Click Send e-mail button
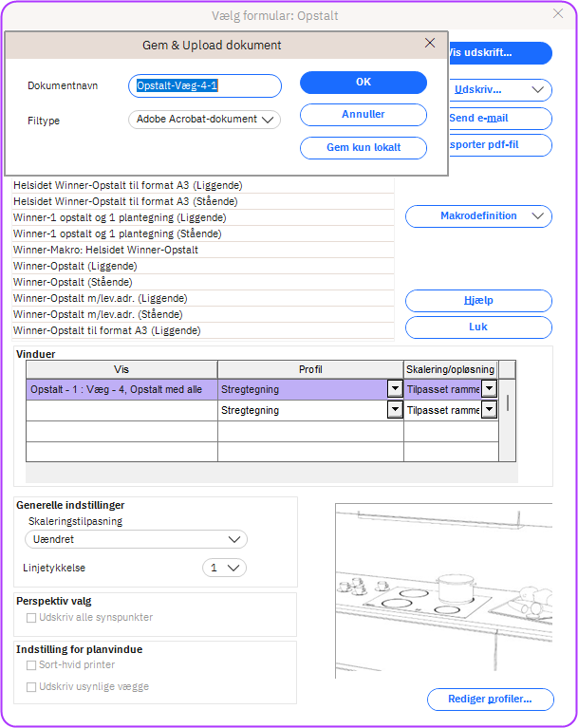The image size is (578, 728). pyautogui.click(x=499, y=119)
